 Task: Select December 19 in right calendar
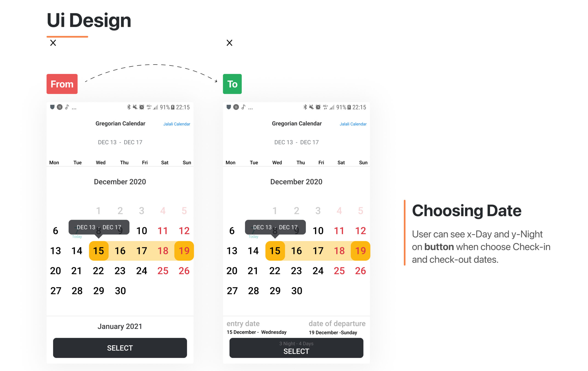click(x=360, y=251)
